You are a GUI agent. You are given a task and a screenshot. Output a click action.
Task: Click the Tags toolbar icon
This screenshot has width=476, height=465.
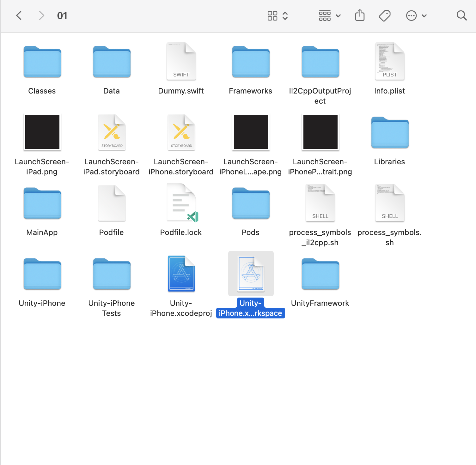coord(385,15)
